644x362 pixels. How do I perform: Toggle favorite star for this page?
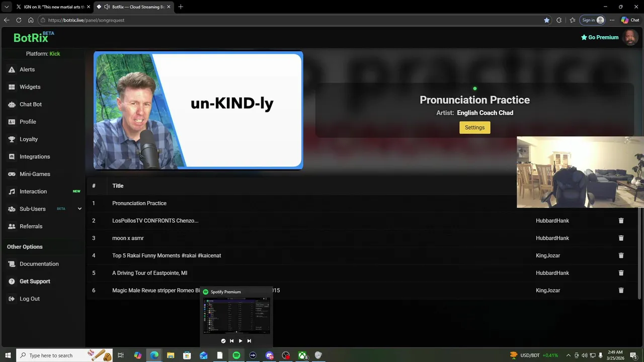coord(546,20)
